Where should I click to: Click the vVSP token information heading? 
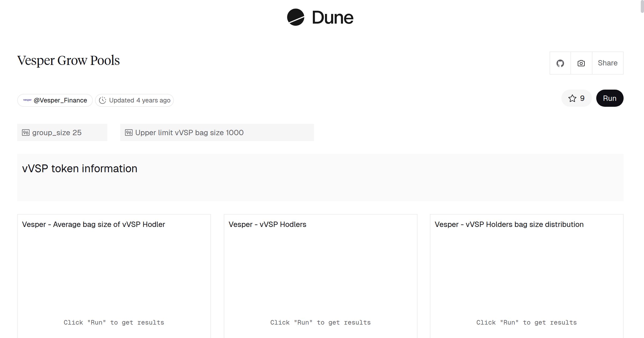point(80,168)
